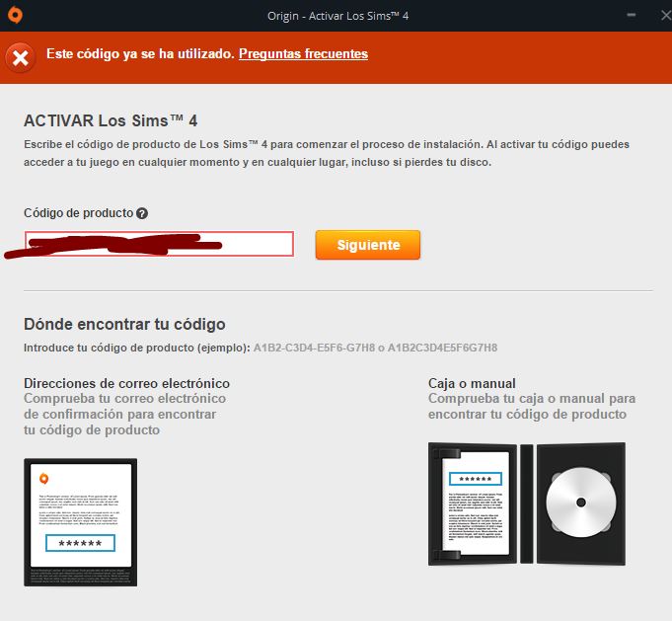Click the 'Caja o manual' label
The image size is (672, 621).
pos(472,383)
